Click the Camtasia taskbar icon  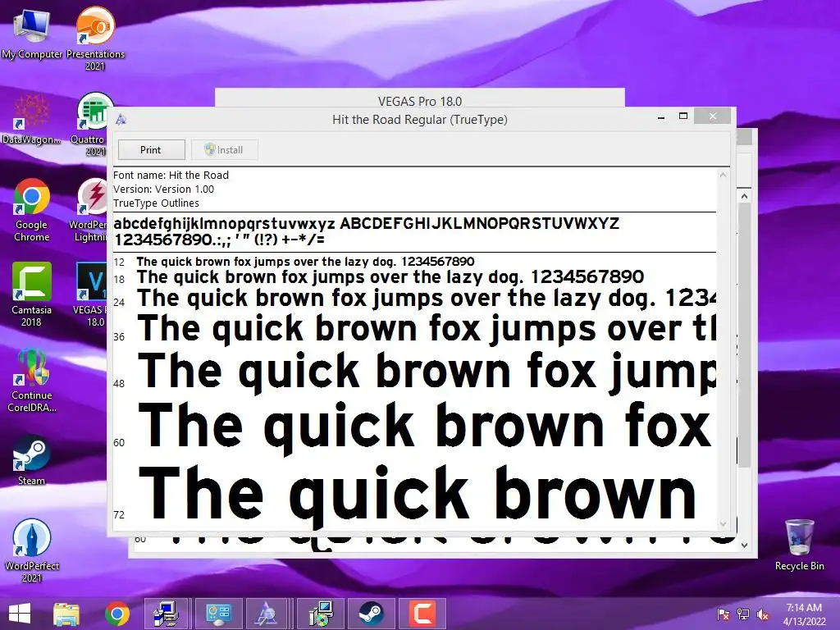422,614
